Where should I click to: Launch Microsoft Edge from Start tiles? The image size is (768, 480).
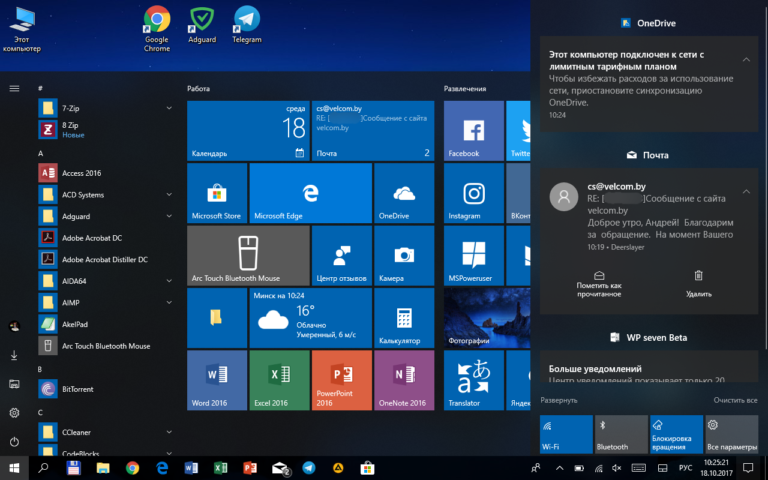click(x=310, y=194)
